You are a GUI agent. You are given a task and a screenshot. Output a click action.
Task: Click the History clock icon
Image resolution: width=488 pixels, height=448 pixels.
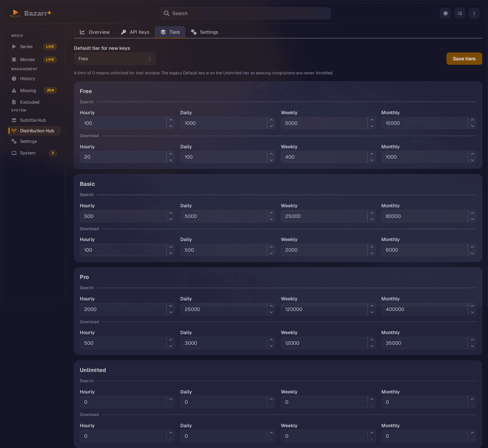coord(14,79)
